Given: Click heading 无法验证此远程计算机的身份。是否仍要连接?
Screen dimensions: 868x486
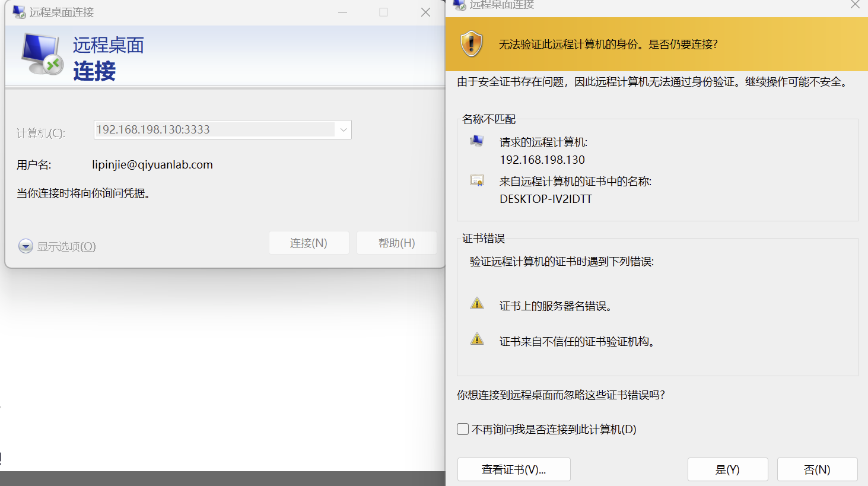Looking at the screenshot, I should [608, 45].
